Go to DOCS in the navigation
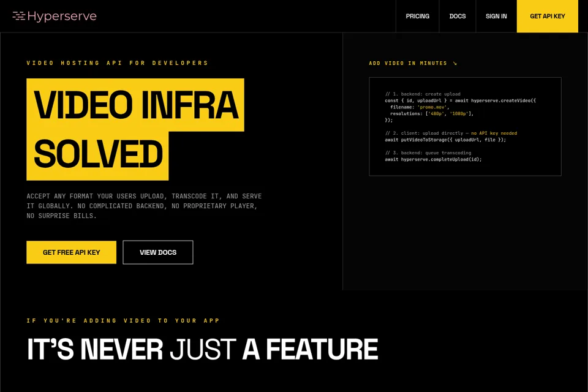The width and height of the screenshot is (588, 392). tap(458, 16)
